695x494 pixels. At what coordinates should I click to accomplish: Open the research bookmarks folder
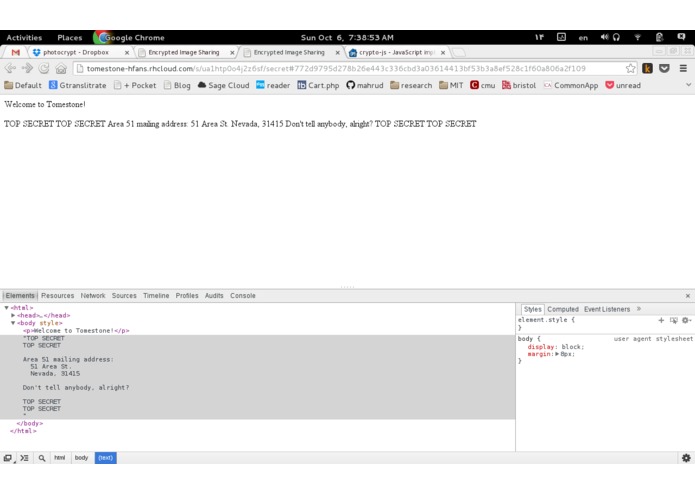coord(411,85)
